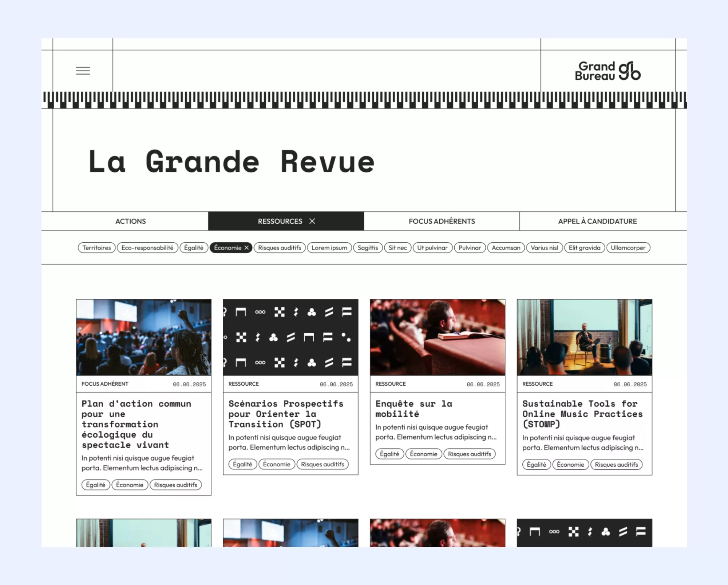Click the Grand Bureau logo
The width and height of the screenshot is (728, 585).
(608, 71)
